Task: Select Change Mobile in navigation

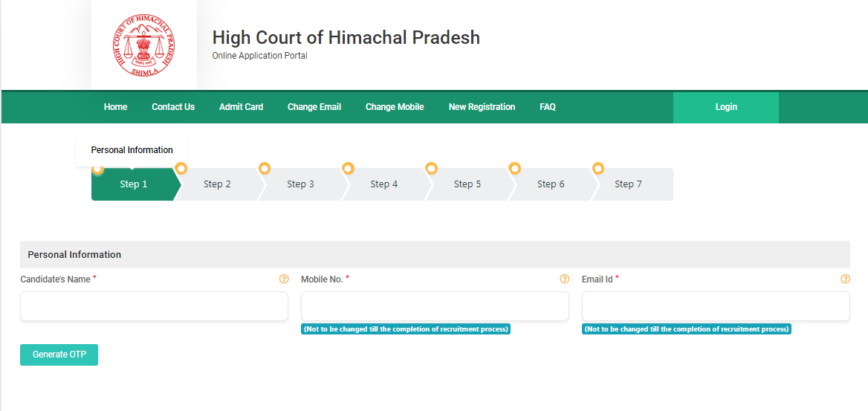Action: [395, 107]
